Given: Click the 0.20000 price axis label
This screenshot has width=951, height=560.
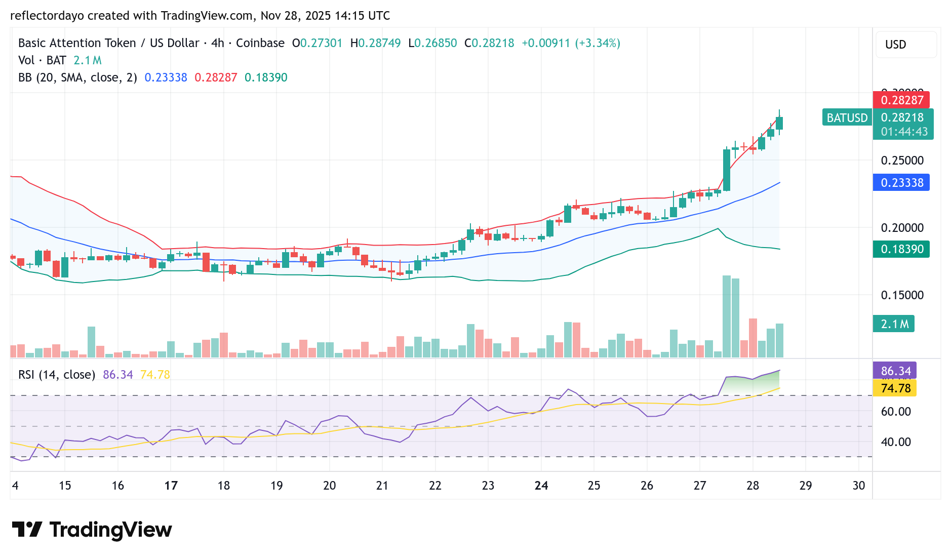Looking at the screenshot, I should coord(902,228).
